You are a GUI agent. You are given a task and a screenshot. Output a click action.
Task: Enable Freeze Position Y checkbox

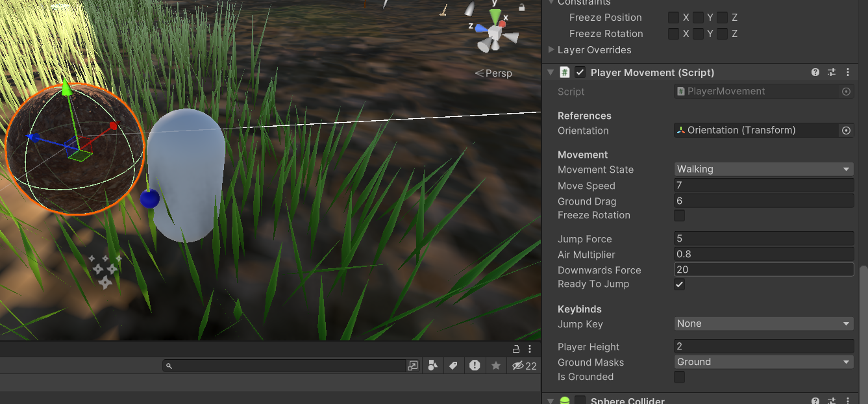click(x=698, y=18)
